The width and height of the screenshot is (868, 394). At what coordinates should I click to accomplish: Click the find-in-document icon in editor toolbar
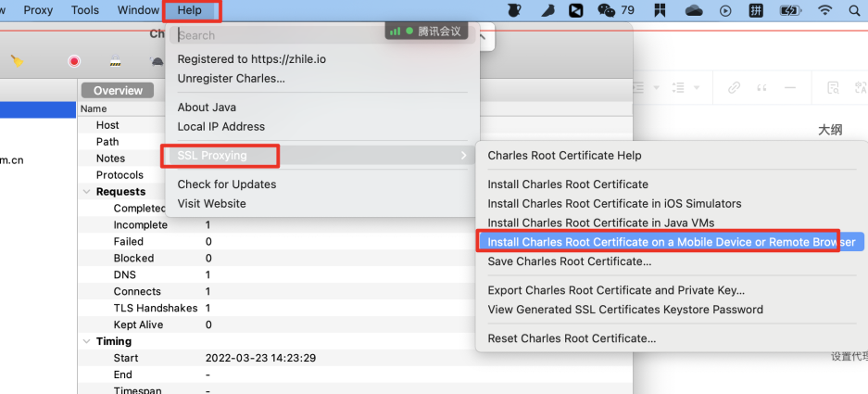[833, 87]
